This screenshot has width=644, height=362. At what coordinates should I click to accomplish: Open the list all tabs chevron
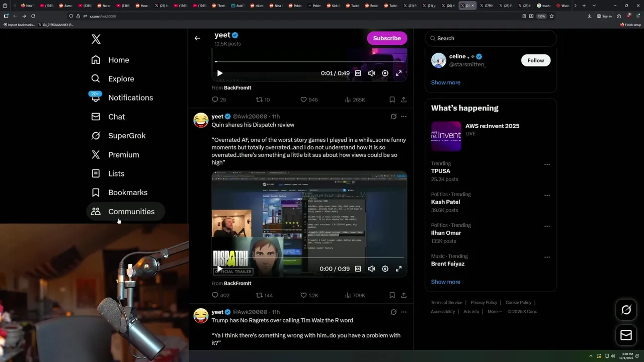pyautogui.click(x=594, y=6)
